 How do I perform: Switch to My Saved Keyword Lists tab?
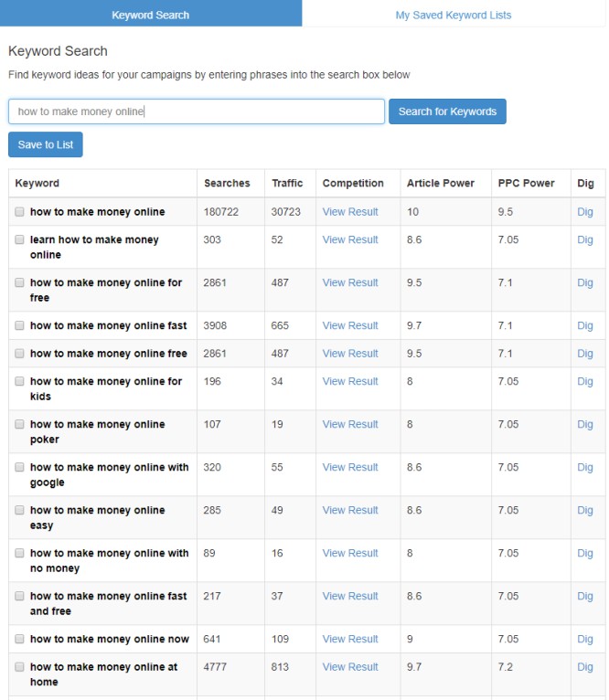(x=453, y=16)
